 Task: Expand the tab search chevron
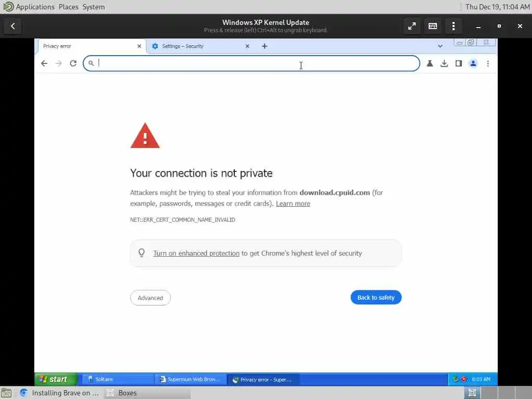tap(440, 46)
